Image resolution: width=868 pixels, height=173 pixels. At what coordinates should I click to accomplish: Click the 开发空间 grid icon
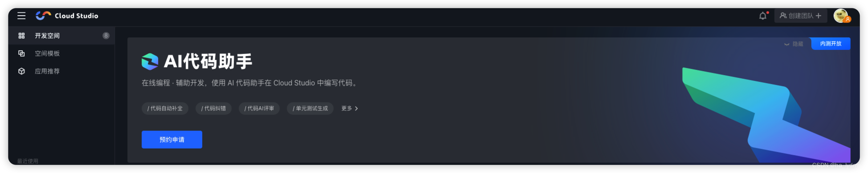[21, 36]
